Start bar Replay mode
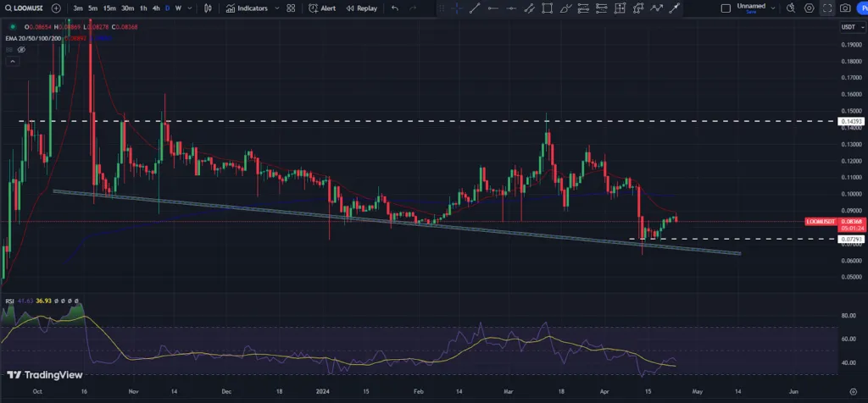 coord(361,8)
